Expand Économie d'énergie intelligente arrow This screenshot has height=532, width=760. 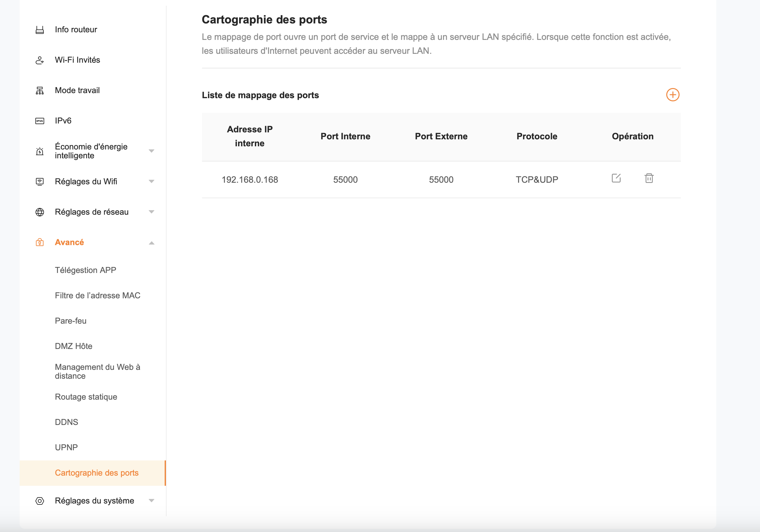tap(152, 151)
